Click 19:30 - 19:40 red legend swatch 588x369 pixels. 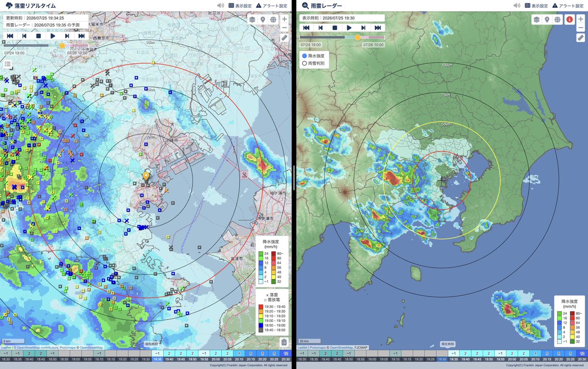[260, 307]
